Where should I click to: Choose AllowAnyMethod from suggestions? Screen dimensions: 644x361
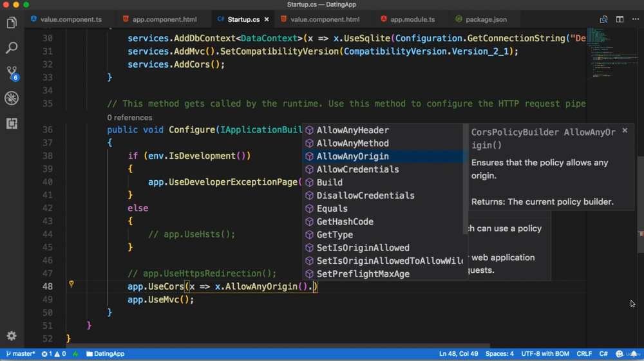pos(384,143)
